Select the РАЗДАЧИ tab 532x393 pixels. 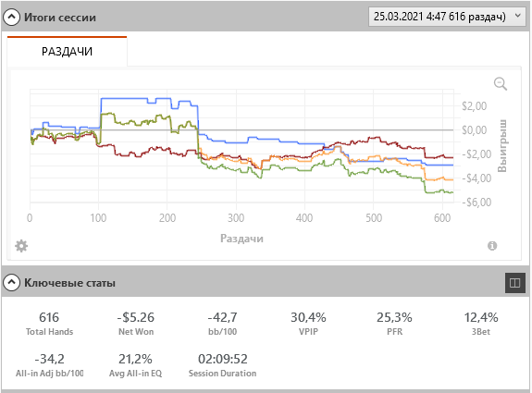pos(67,51)
